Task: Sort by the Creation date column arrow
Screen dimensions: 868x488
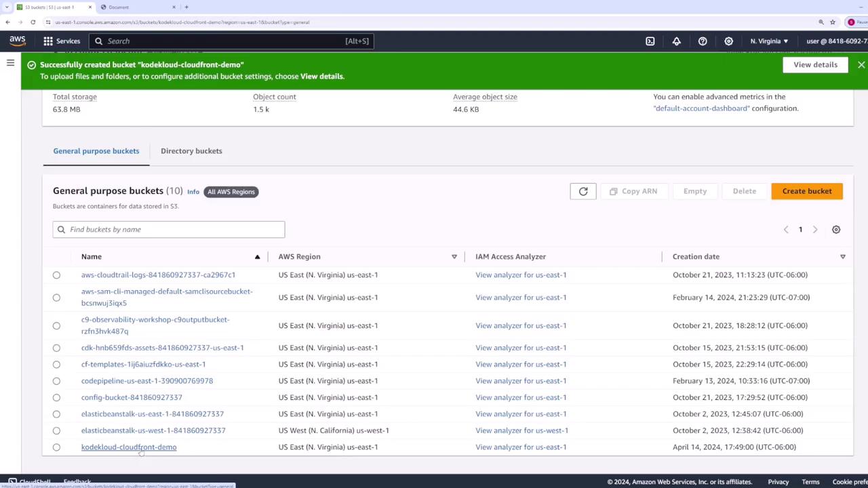Action: pos(842,257)
